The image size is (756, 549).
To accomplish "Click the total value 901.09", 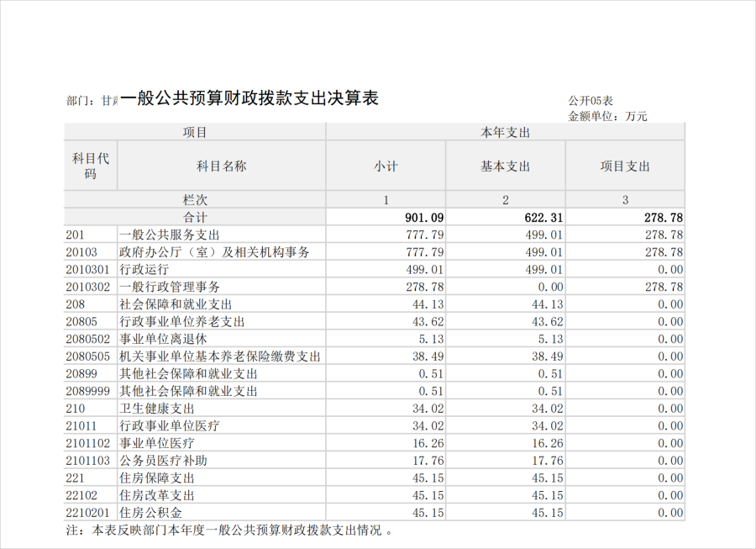I will pos(424,217).
